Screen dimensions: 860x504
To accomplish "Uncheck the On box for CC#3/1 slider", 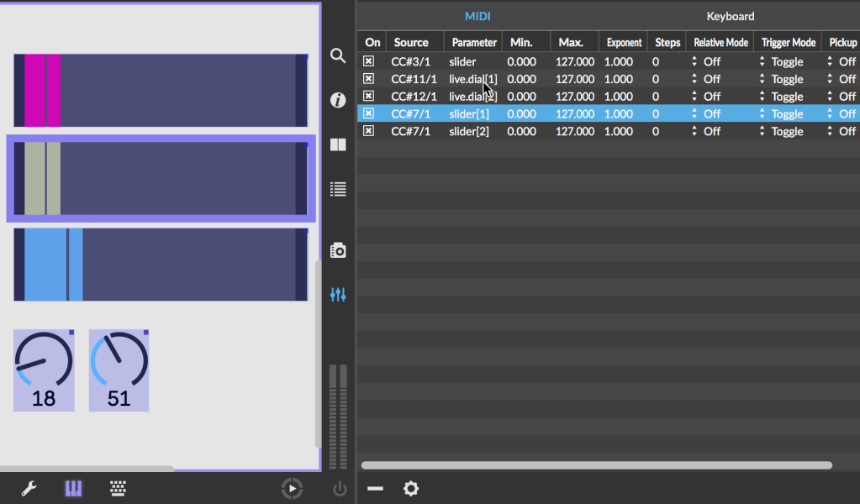I will 368,61.
